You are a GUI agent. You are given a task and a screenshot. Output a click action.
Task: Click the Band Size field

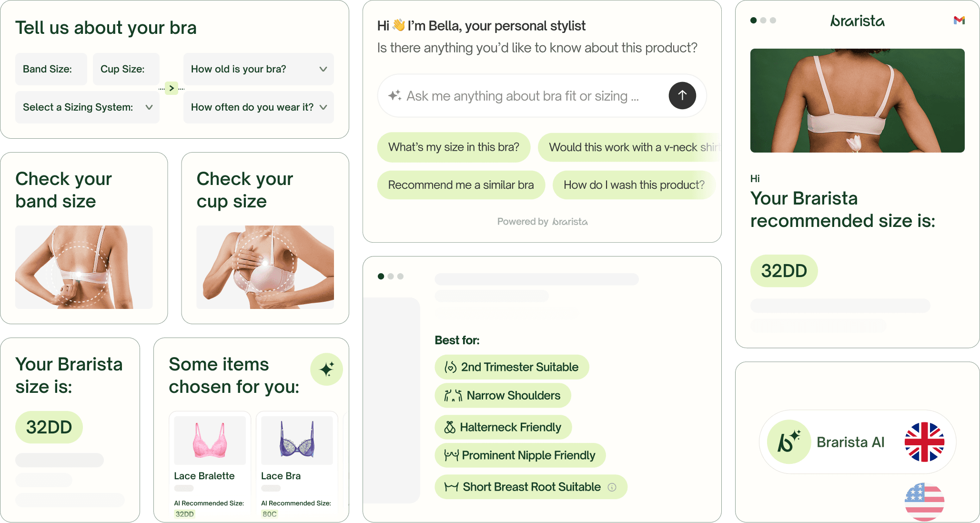click(x=51, y=69)
